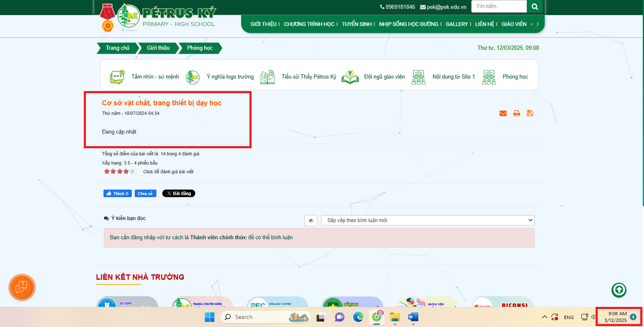
Task: Click the Tìm kiếm search field
Action: tap(499, 6)
